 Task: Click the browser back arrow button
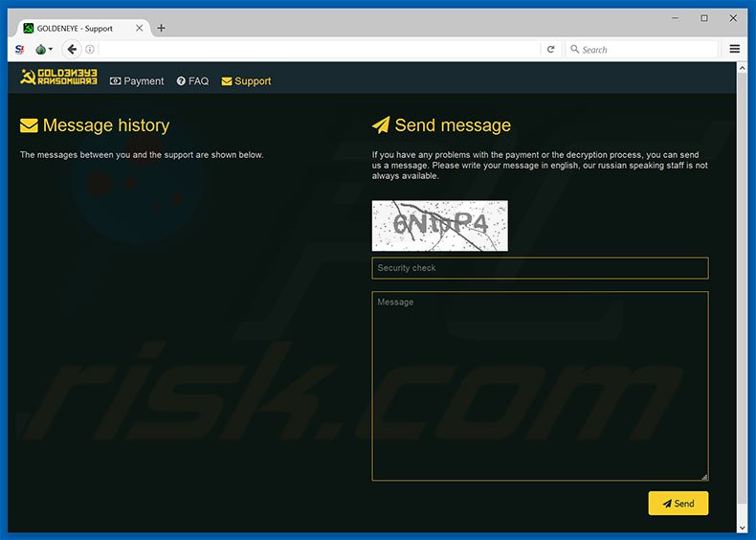click(x=72, y=49)
